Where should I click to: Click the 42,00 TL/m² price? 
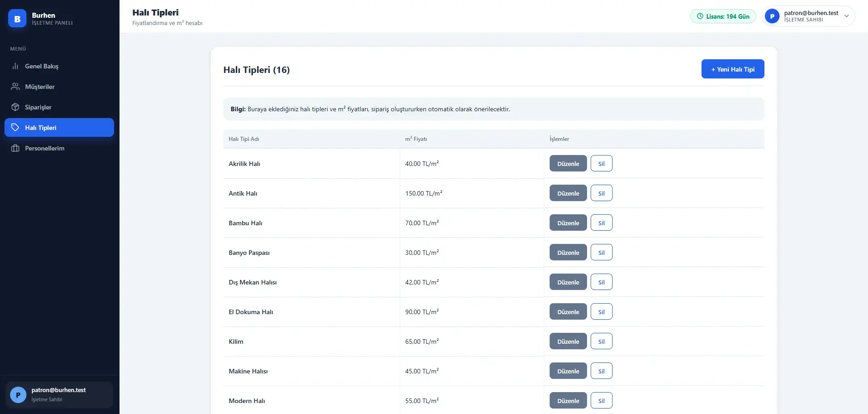pos(422,282)
